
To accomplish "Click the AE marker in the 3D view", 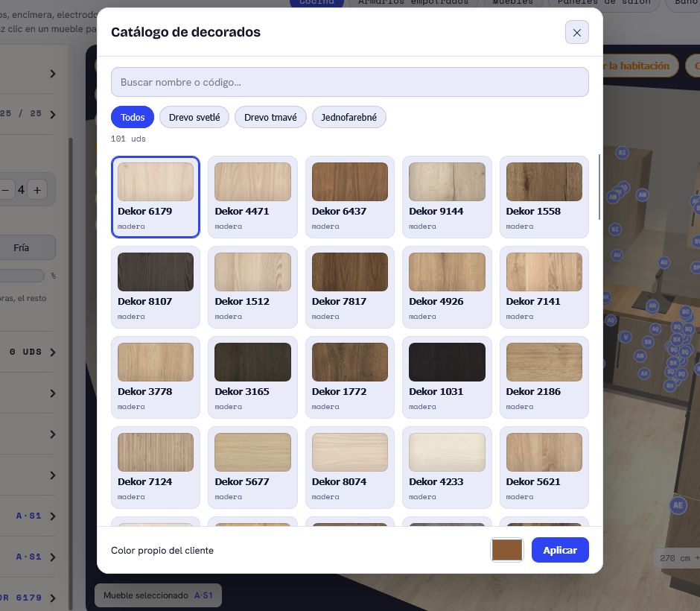I will pyautogui.click(x=678, y=505).
